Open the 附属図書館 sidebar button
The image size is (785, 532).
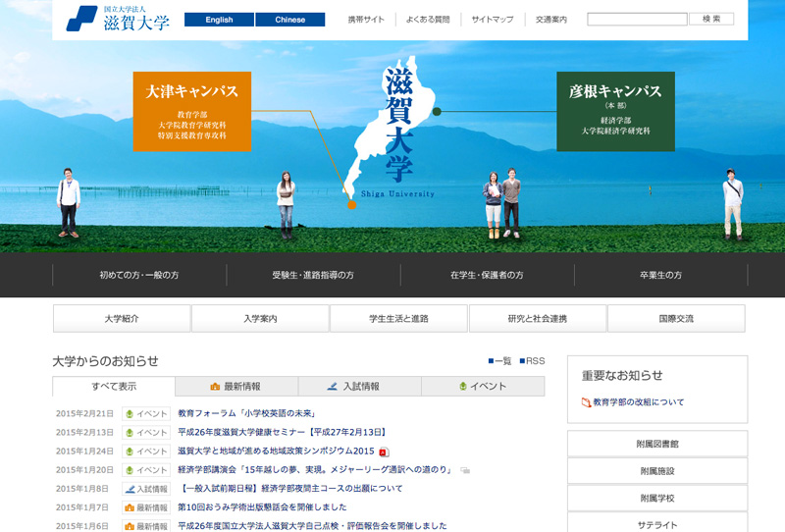[657, 444]
